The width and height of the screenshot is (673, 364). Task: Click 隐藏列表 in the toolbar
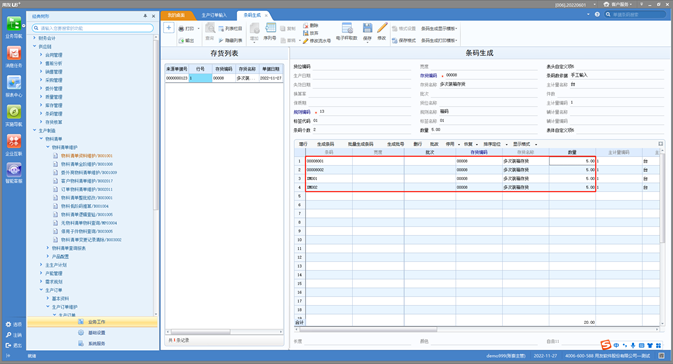coord(230,40)
